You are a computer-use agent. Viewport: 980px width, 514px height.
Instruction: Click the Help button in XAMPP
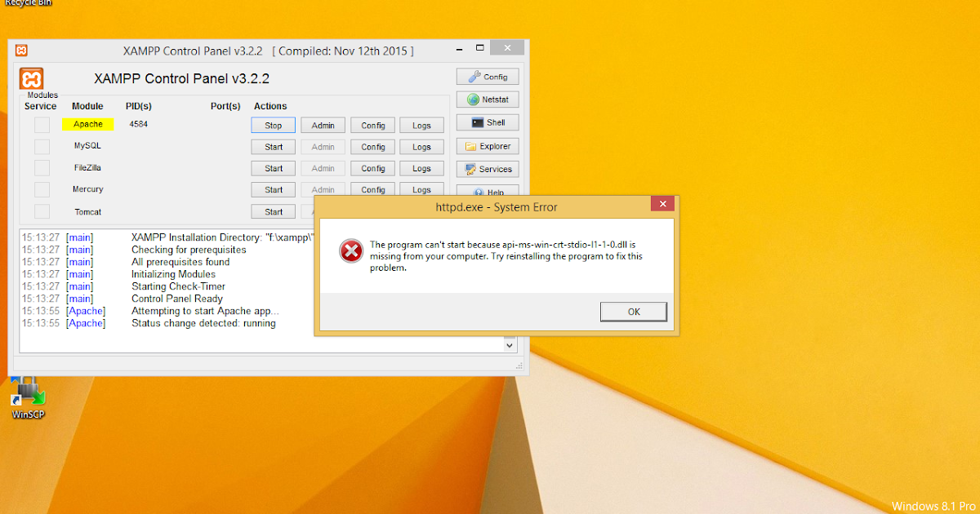[x=487, y=191]
